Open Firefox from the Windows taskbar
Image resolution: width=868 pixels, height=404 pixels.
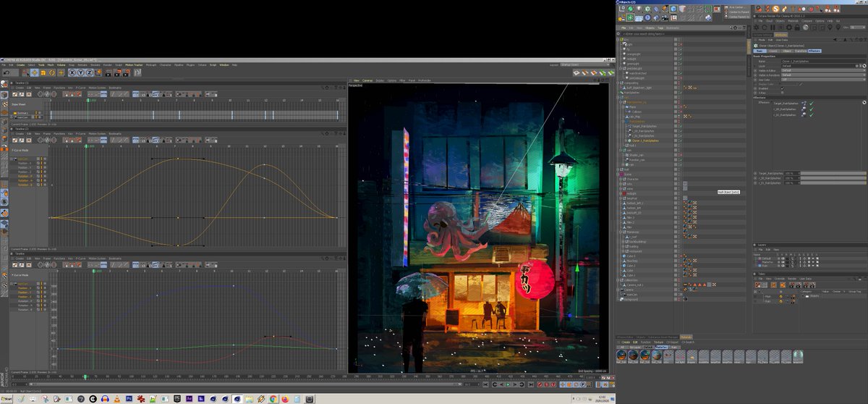click(285, 399)
